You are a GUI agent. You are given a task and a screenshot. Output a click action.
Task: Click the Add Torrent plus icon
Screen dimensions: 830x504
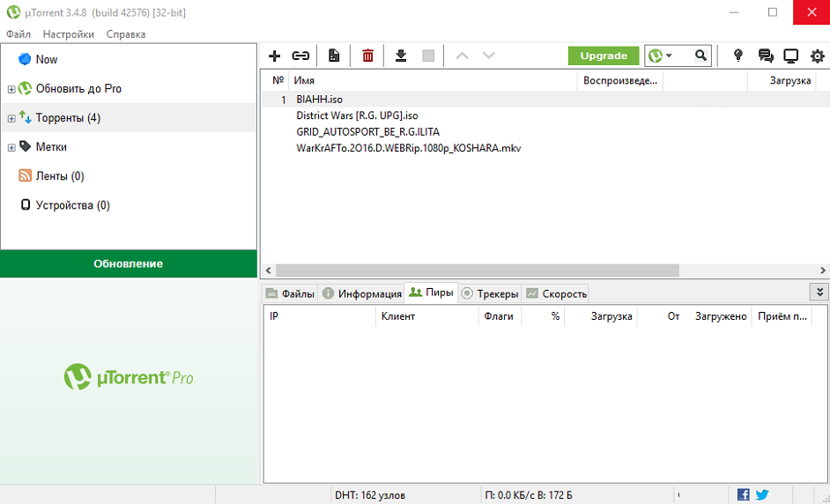(x=274, y=56)
